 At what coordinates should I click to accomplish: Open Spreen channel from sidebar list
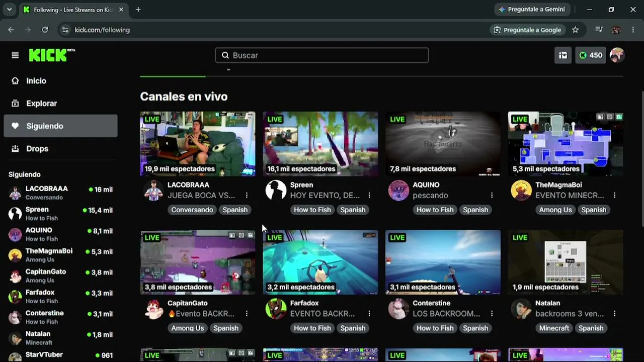[60, 214]
